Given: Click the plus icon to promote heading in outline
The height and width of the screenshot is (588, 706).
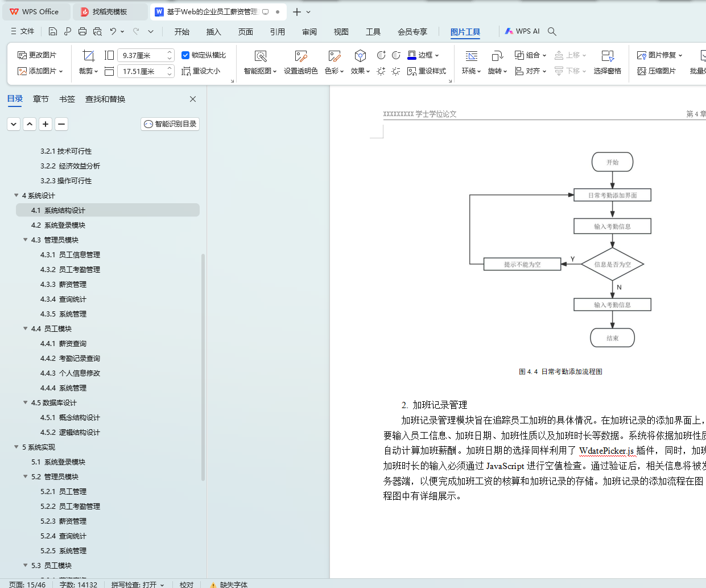Looking at the screenshot, I should 46,124.
